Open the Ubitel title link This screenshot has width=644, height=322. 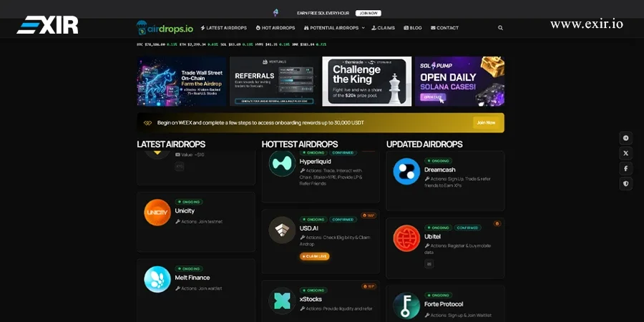coord(432,237)
